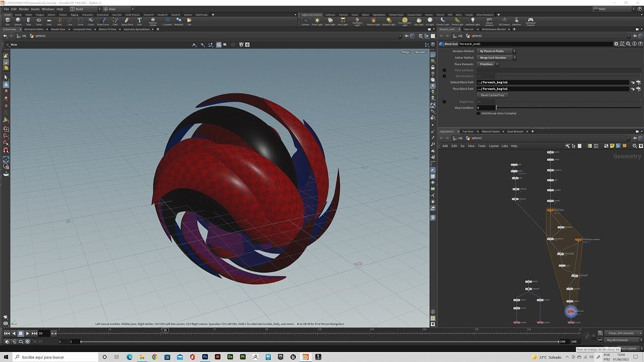This screenshot has height=362, width=644.
Task: Toggle the Max Iterations checkbox
Action: point(444,76)
